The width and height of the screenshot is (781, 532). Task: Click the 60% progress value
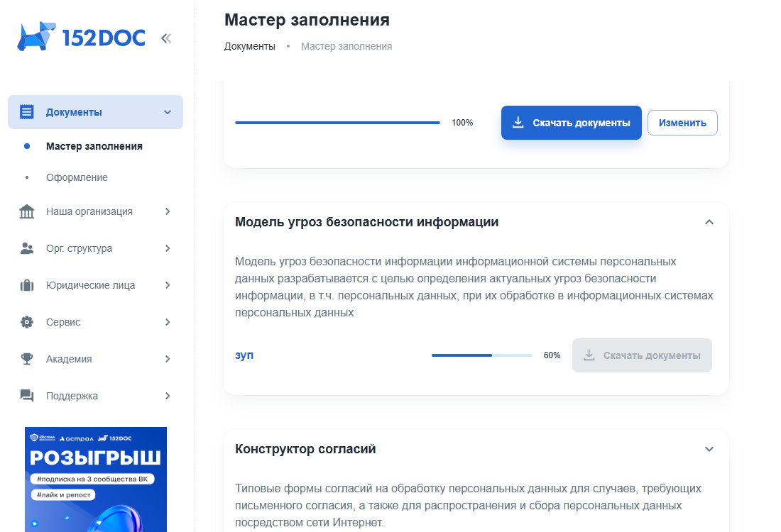(x=552, y=355)
